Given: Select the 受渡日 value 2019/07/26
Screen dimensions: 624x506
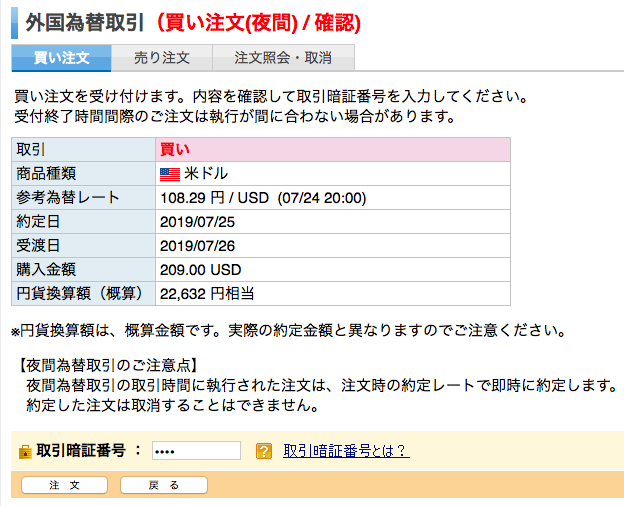Looking at the screenshot, I should point(197,246).
